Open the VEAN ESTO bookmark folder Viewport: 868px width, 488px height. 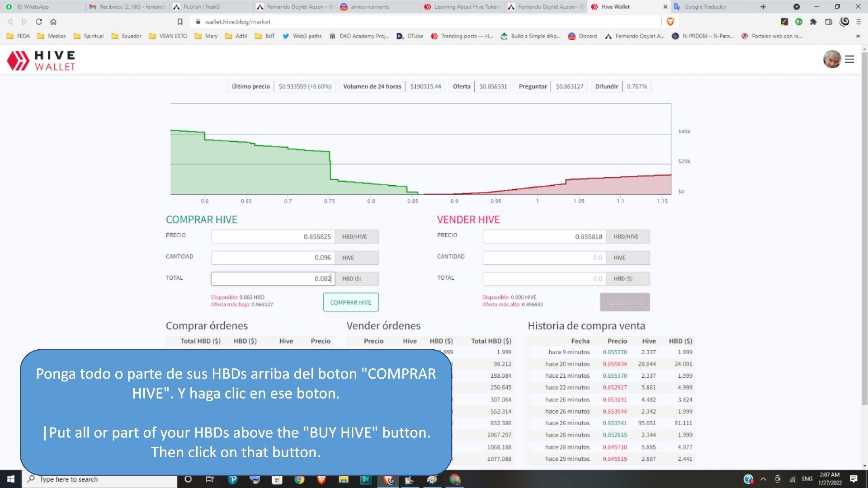[x=168, y=36]
